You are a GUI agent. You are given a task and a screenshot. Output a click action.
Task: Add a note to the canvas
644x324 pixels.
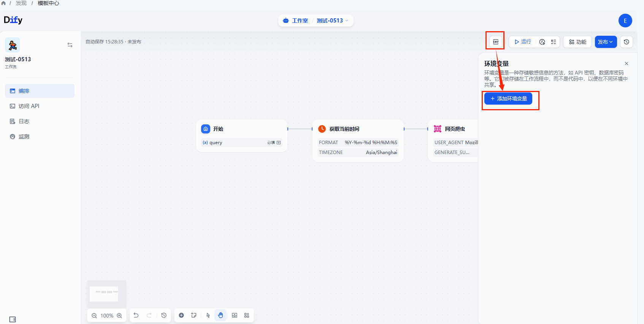point(194,315)
